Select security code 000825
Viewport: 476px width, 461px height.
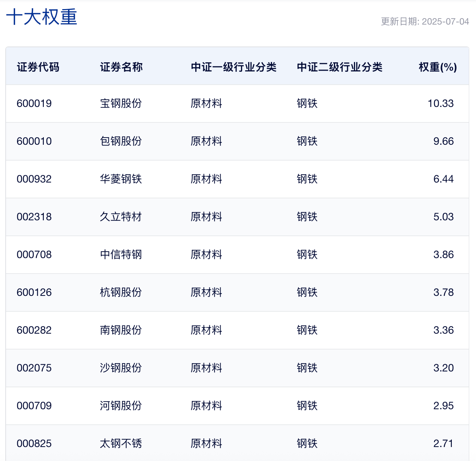coord(34,444)
